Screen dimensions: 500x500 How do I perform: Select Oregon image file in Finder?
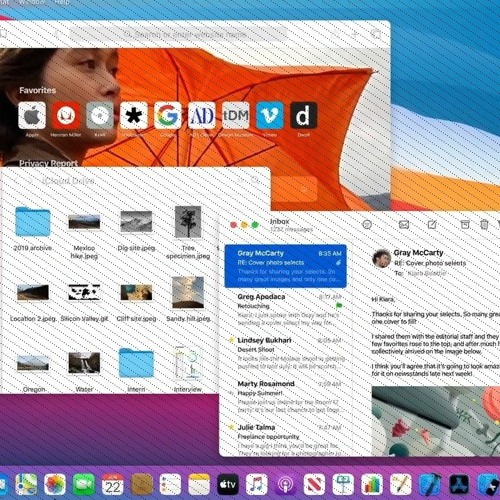33,363
